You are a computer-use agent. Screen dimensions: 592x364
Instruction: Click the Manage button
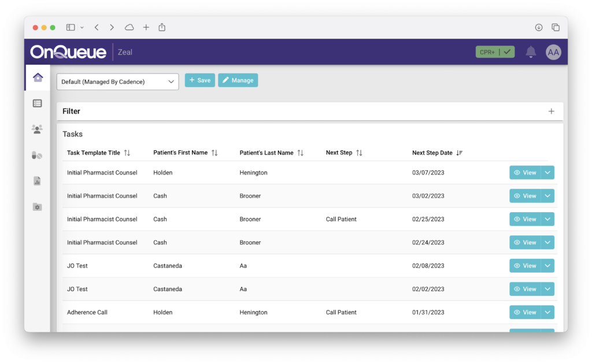pyautogui.click(x=238, y=80)
